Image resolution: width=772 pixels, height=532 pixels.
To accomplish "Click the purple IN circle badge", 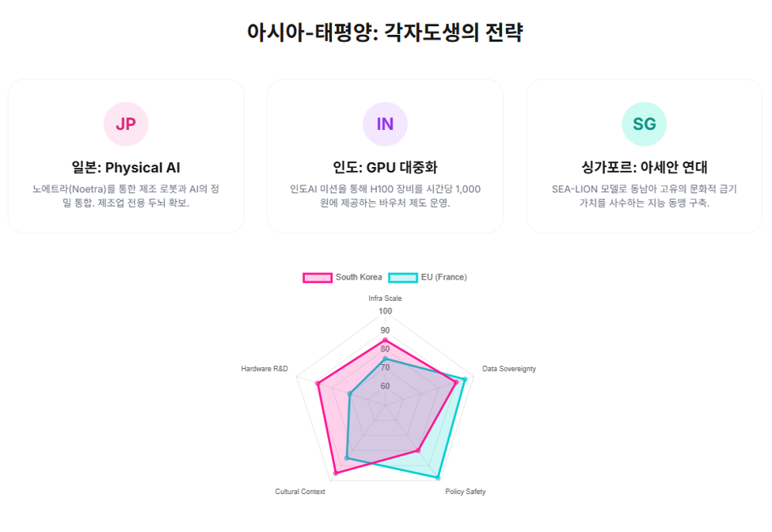I will (385, 124).
